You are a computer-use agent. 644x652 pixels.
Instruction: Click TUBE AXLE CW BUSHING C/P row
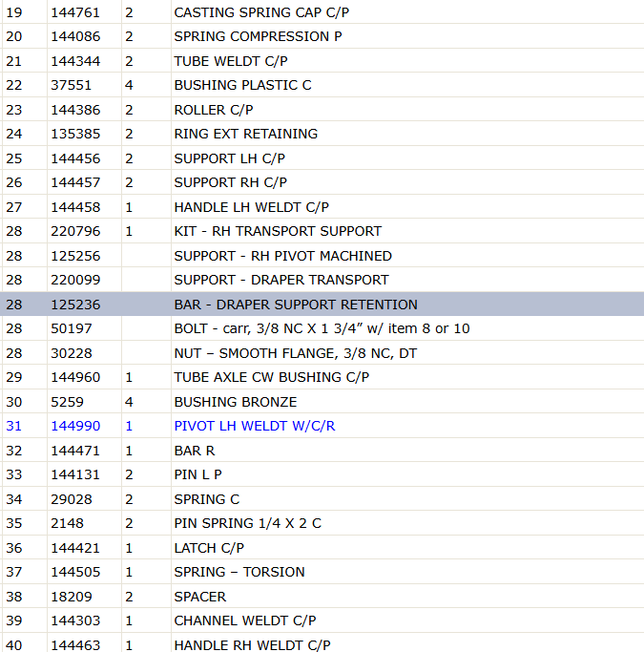click(322, 377)
